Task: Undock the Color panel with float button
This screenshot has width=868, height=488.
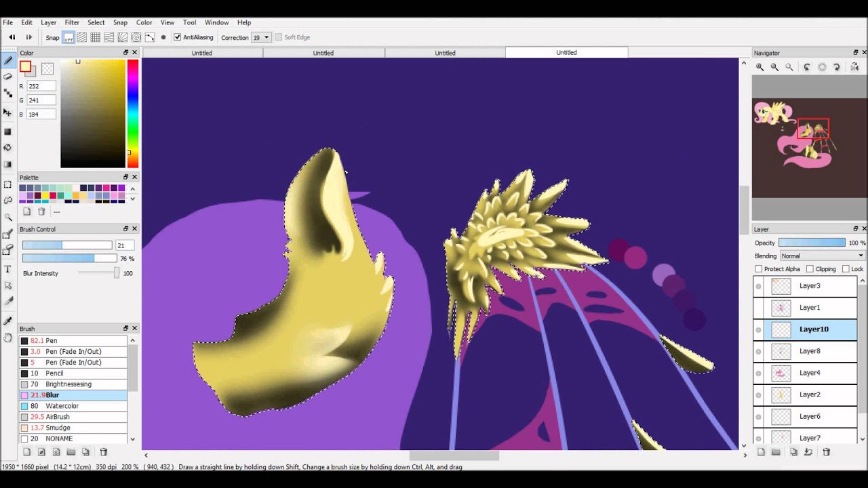Action: (x=125, y=53)
